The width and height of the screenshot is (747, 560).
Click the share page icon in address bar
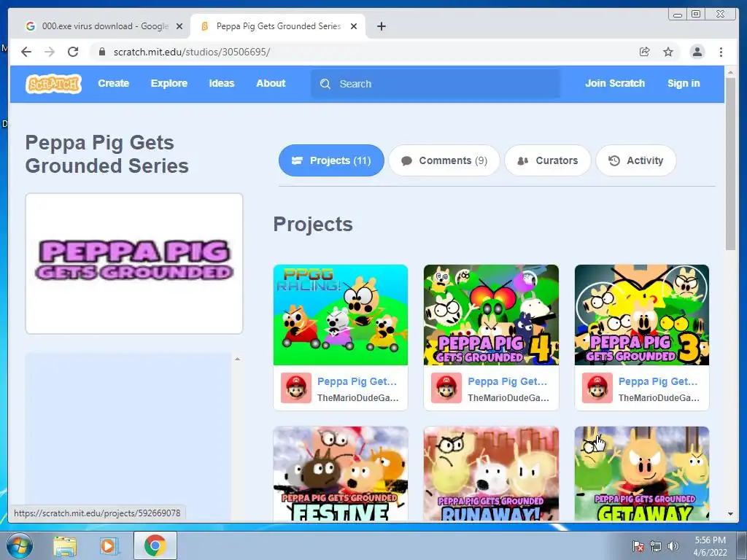pyautogui.click(x=645, y=52)
